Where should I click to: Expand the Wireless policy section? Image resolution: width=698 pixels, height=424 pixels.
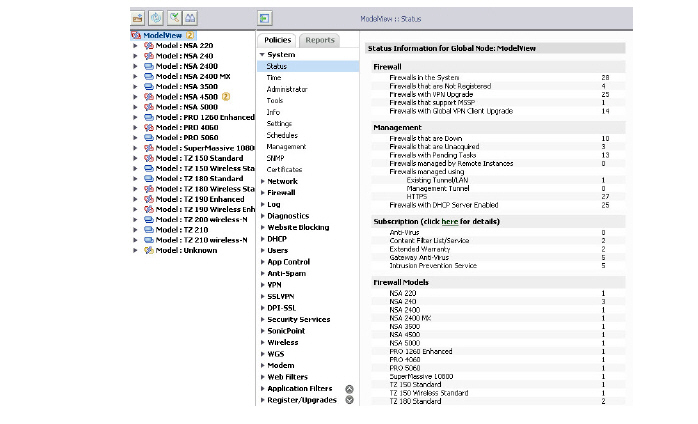[263, 342]
